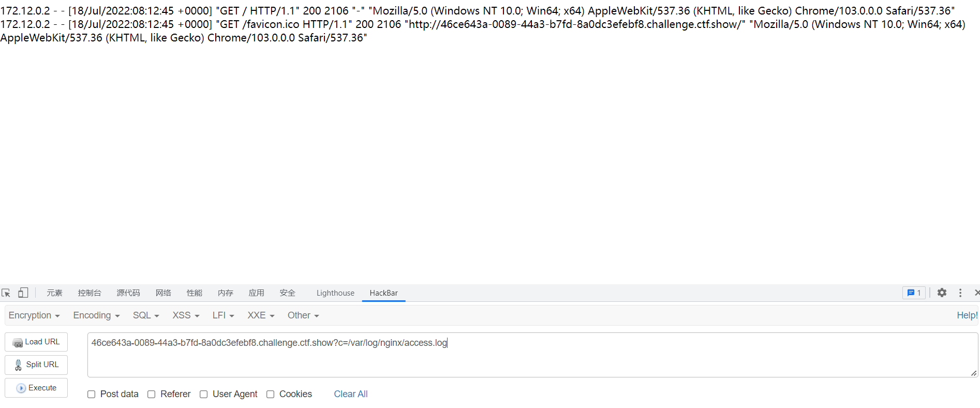
Task: Switch to the Lighthouse tab
Action: click(x=335, y=293)
